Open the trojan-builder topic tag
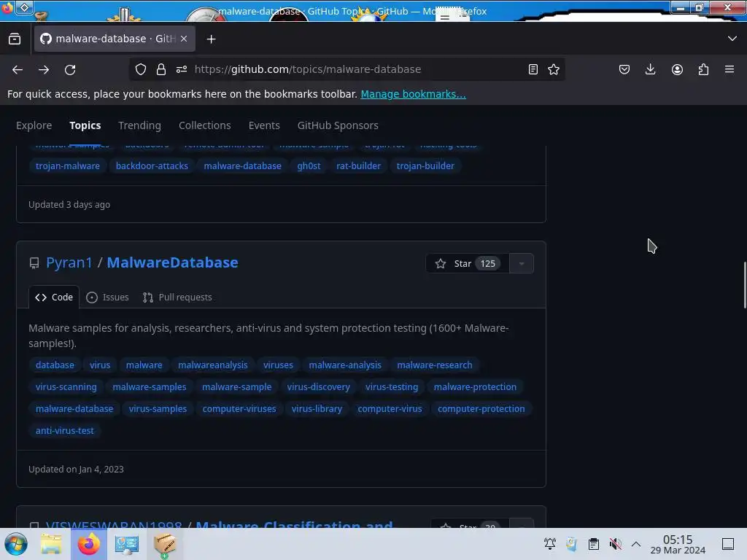Screen dimensions: 747x560 point(425,166)
